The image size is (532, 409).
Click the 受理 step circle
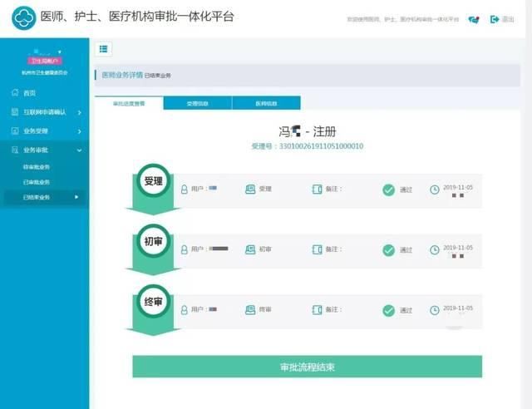click(x=153, y=181)
